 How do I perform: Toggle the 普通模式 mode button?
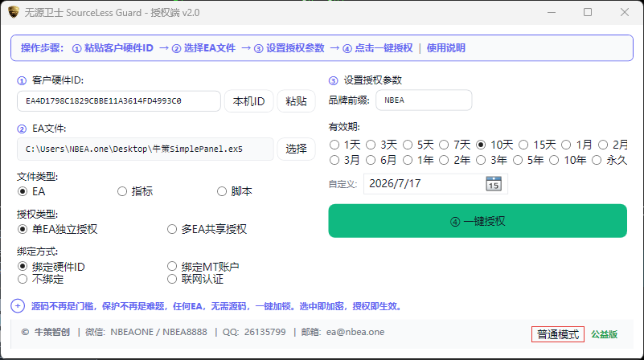pyautogui.click(x=558, y=334)
